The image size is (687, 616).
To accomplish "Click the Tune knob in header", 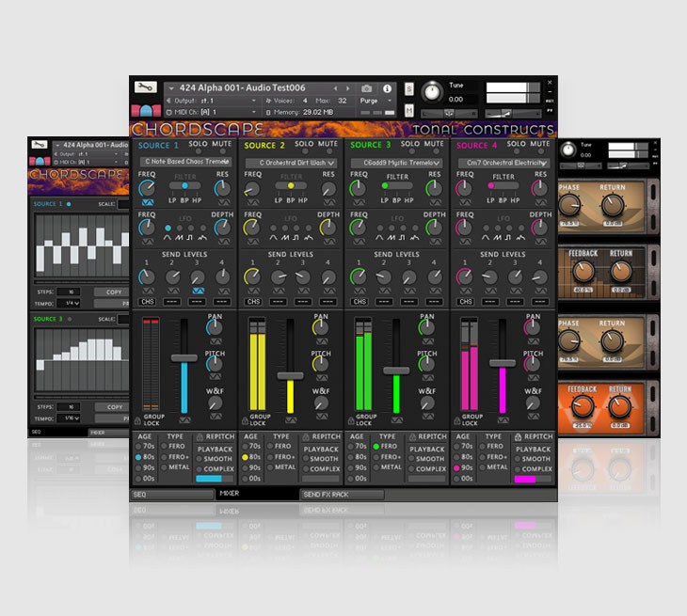I will [x=431, y=92].
